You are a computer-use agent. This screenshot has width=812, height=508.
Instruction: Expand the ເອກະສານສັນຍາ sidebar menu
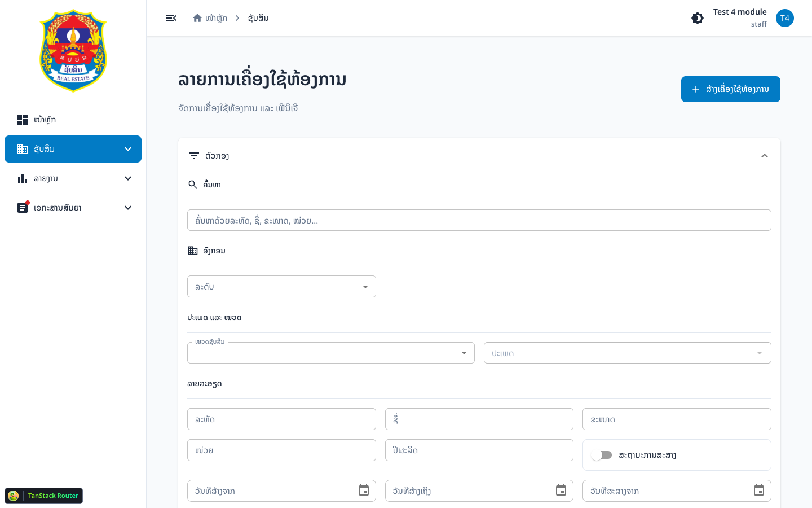pos(73,208)
